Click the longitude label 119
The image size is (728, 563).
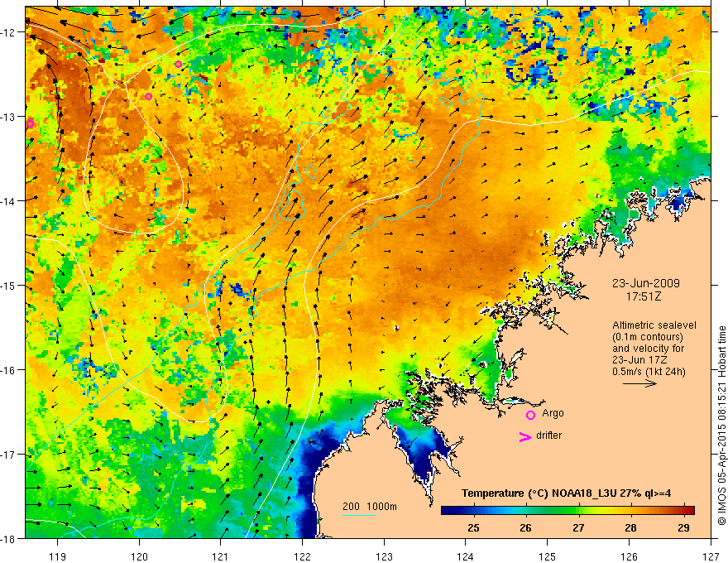58,556
